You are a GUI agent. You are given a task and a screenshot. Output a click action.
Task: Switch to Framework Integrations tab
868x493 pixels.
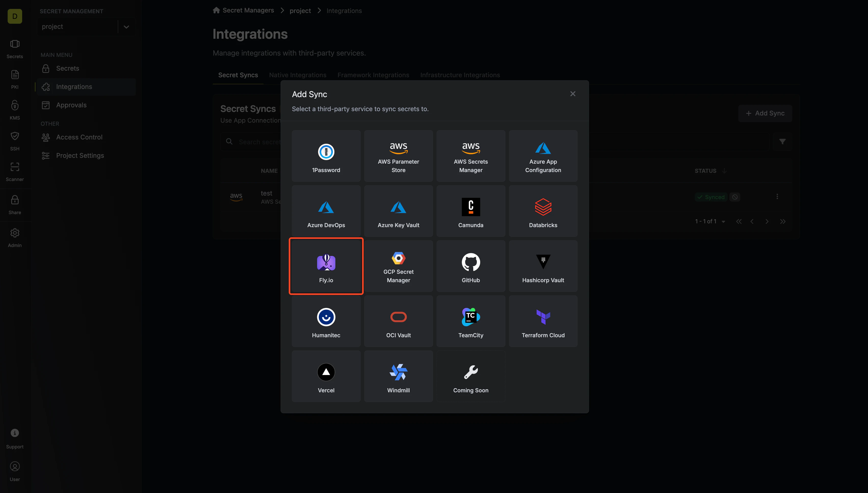tap(373, 75)
